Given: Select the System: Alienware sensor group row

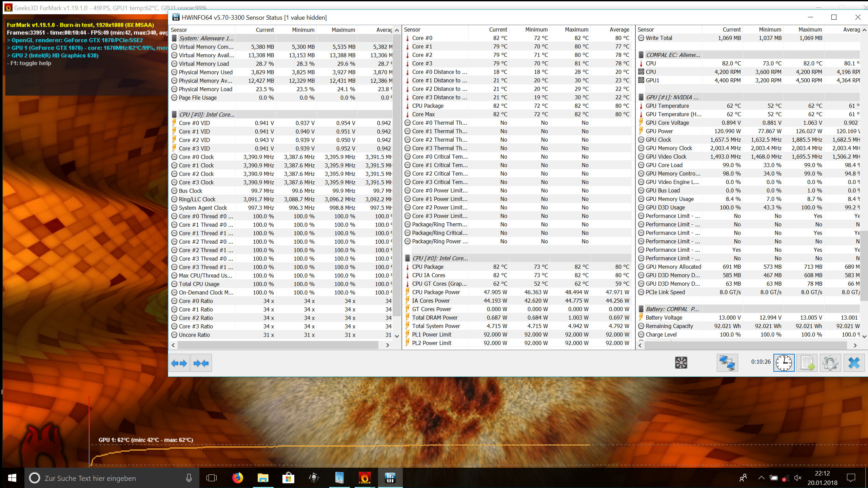Looking at the screenshot, I should coord(281,38).
